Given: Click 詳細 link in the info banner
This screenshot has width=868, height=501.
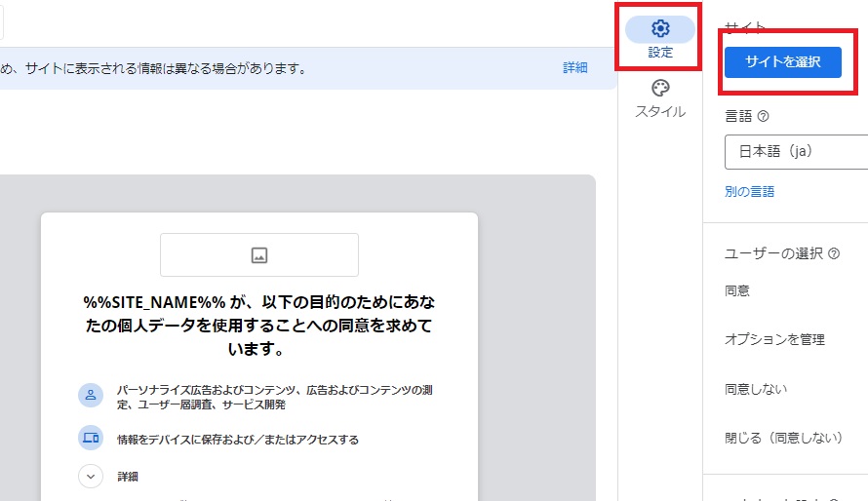Looking at the screenshot, I should click(574, 68).
